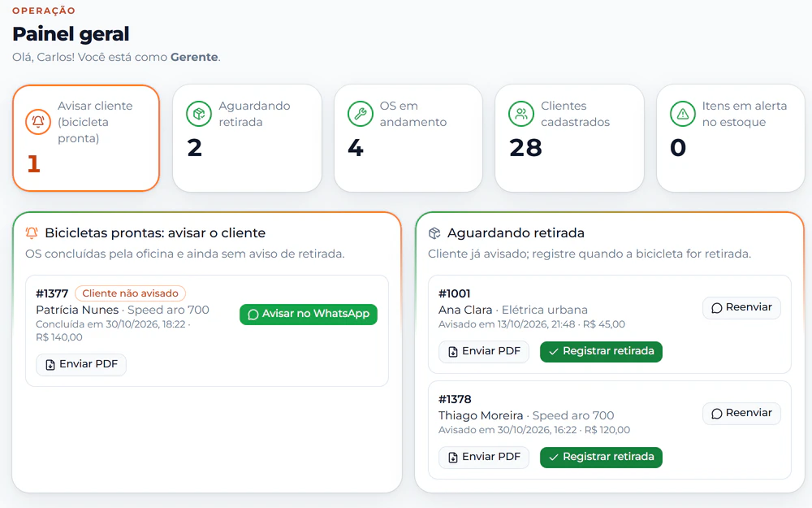Click the Concluída em 30/10/2026, 18:22 text

[x=110, y=324]
